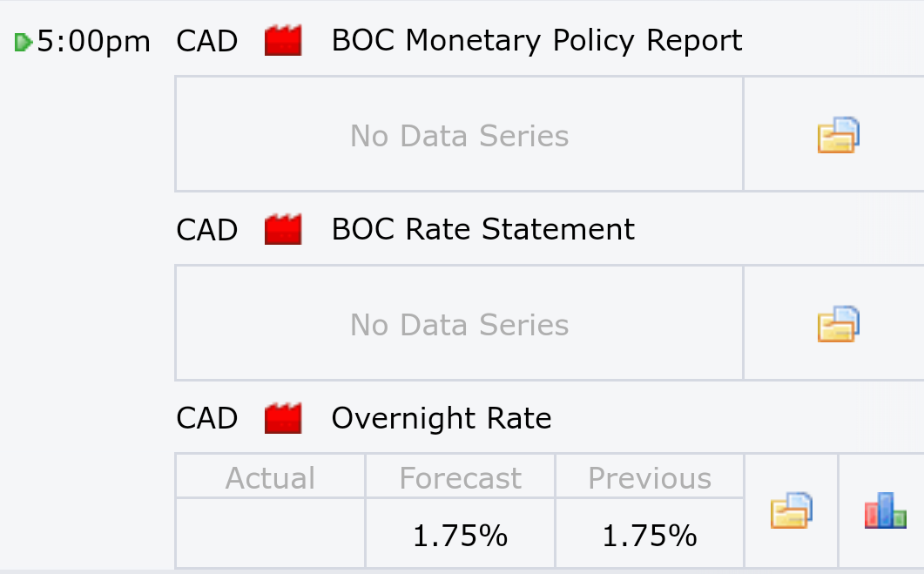The height and width of the screenshot is (574, 924).
Task: Open the Overnight Rate detail folder
Action: pyautogui.click(x=792, y=510)
